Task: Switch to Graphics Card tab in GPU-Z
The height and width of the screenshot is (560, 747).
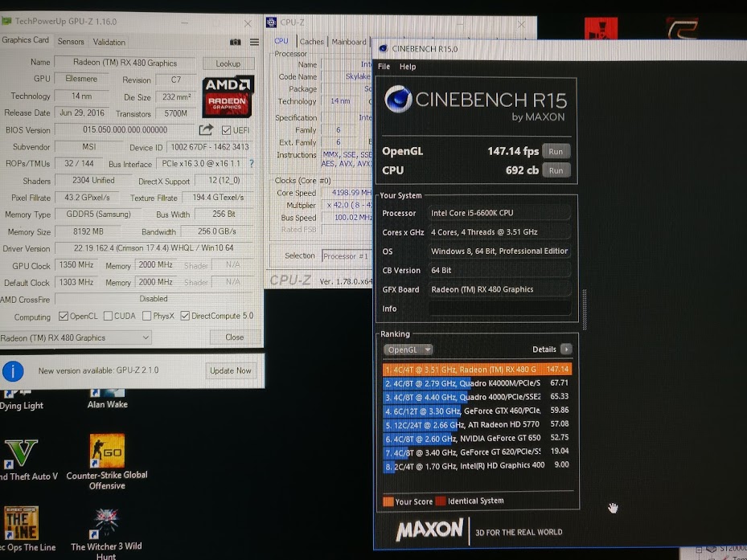Action: coord(25,40)
